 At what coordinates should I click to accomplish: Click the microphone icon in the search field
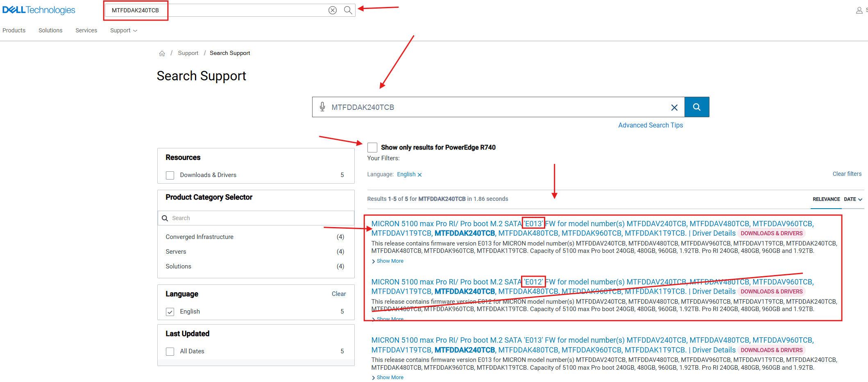pos(322,107)
